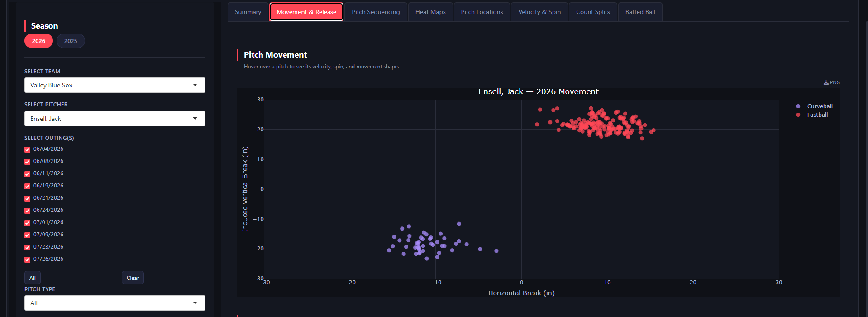Open the Select Team dropdown
This screenshot has width=868, height=317.
click(x=115, y=85)
